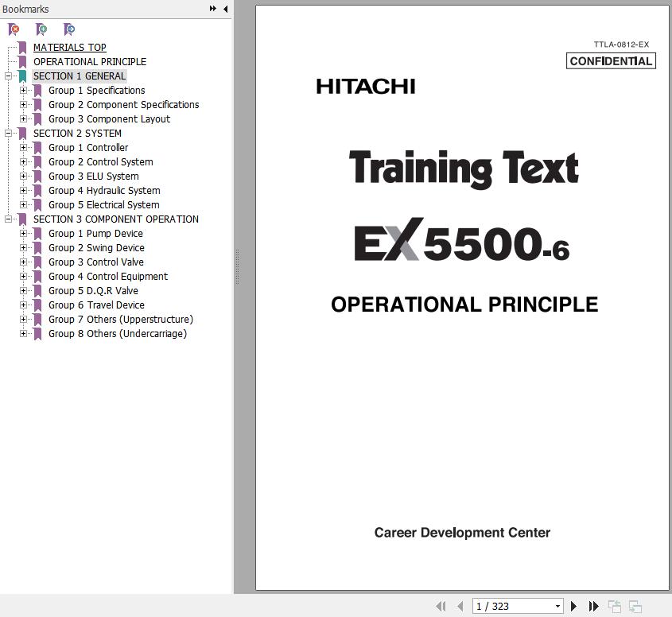Click the document code TTLA-0812-EX
This screenshot has height=617, width=672.
click(x=621, y=45)
